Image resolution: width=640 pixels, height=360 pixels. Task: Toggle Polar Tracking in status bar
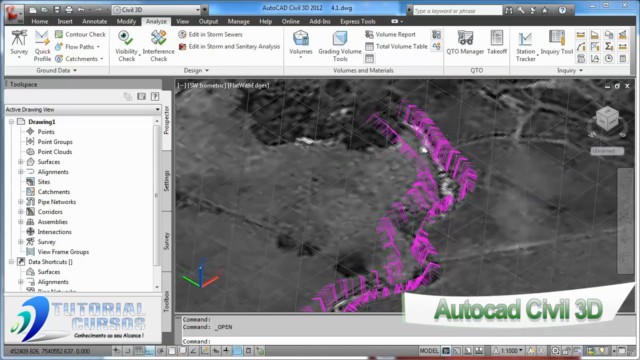point(161,351)
